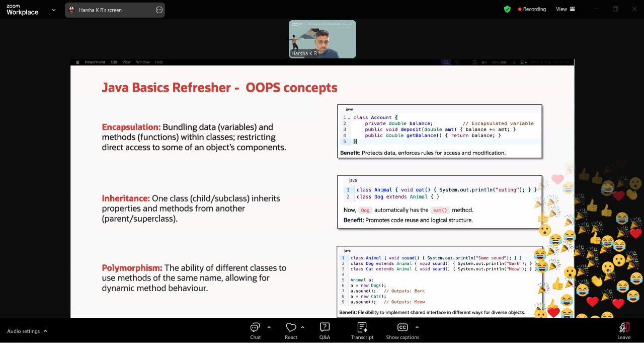Click the green meeting security shield
The height and width of the screenshot is (343, 644).
pos(507,9)
